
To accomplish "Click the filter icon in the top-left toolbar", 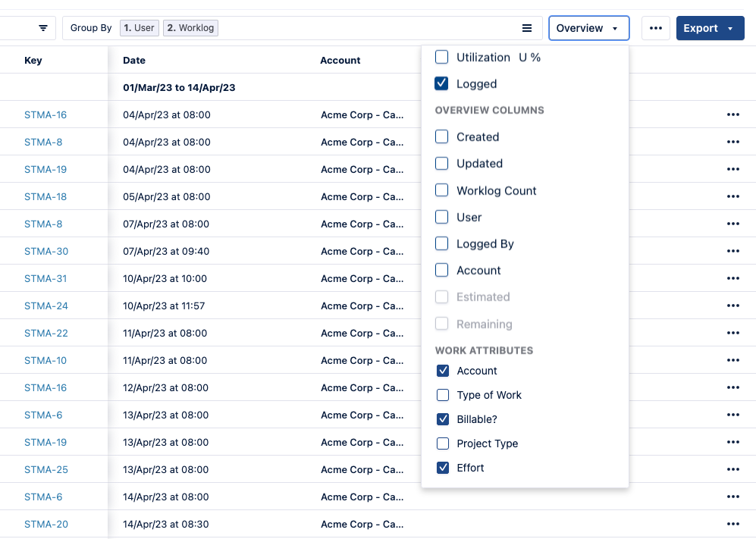I will coord(43,28).
